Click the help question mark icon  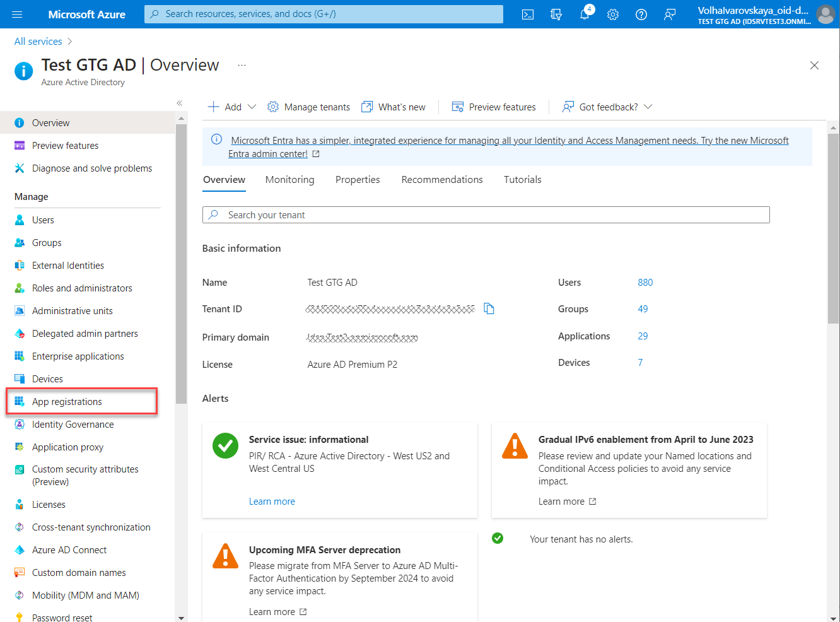click(641, 15)
